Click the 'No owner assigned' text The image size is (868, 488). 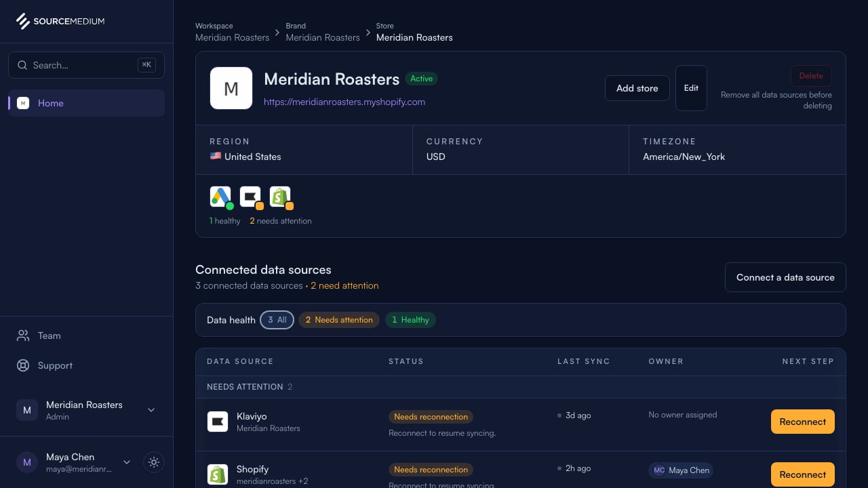tap(682, 415)
